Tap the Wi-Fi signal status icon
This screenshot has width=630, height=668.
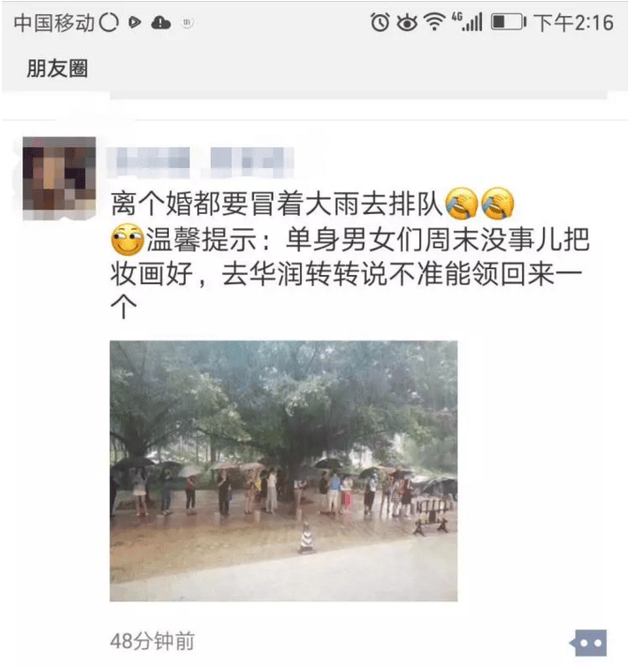click(435, 22)
